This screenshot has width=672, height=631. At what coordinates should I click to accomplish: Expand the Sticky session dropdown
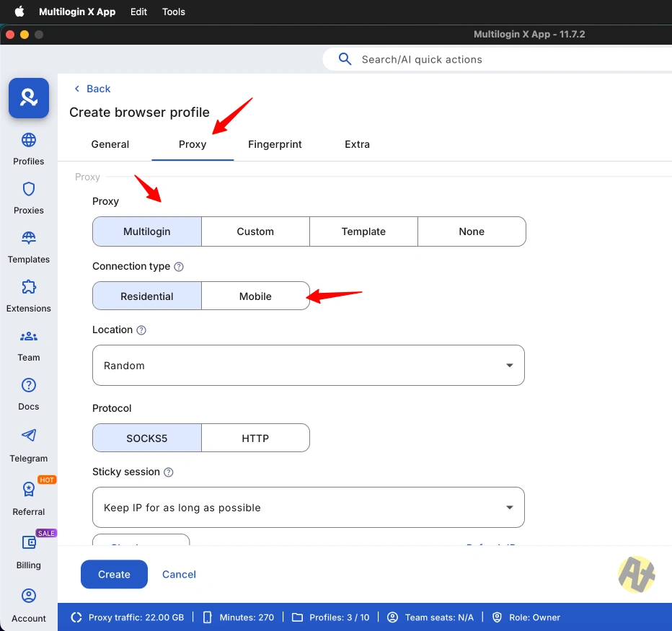tap(309, 507)
